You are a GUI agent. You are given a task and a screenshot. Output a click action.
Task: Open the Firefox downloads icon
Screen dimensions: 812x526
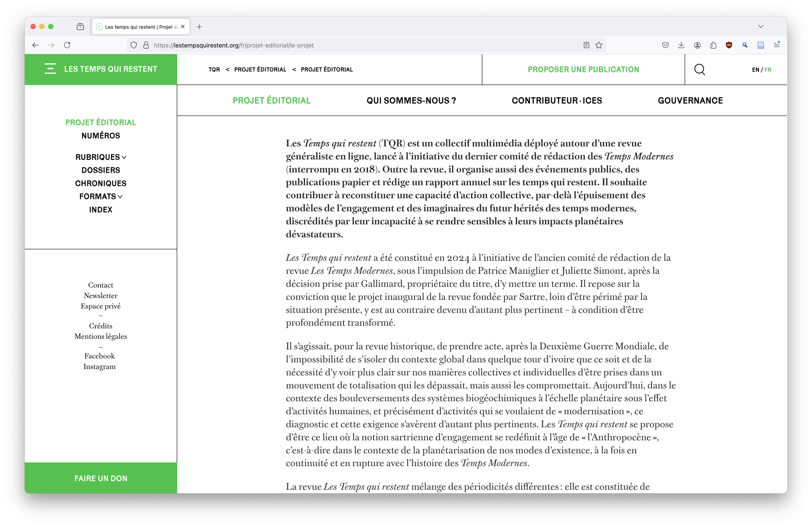point(681,45)
